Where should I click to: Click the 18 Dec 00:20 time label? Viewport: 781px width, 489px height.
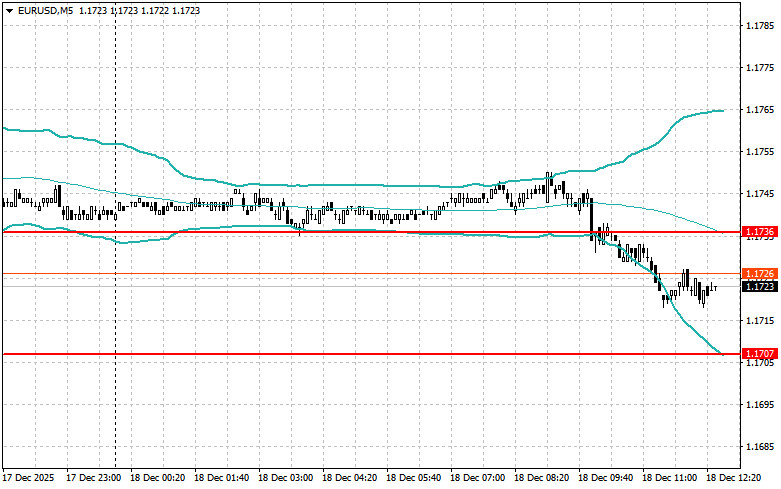point(157,478)
